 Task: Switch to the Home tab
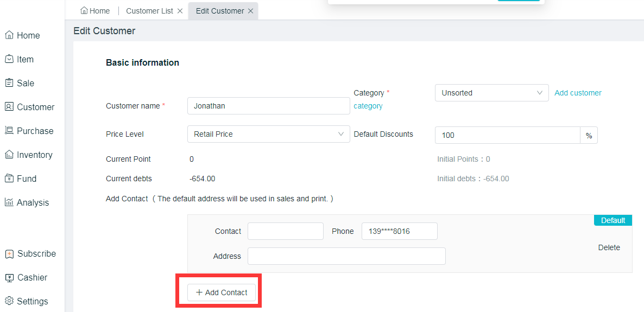[x=95, y=11]
